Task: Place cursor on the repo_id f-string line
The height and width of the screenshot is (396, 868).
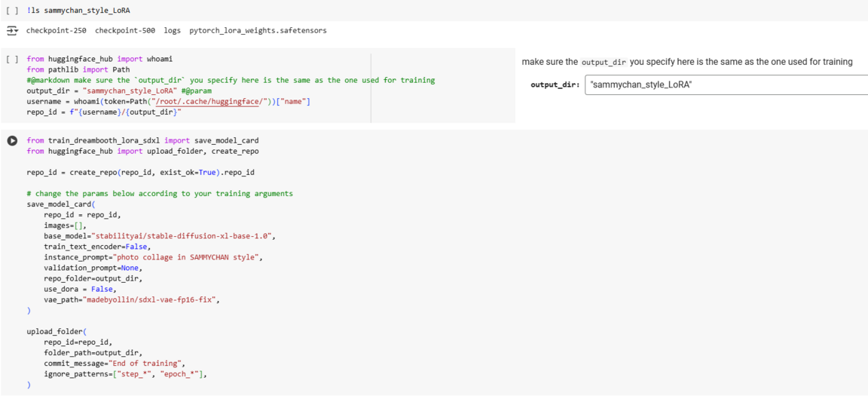Action: (104, 112)
